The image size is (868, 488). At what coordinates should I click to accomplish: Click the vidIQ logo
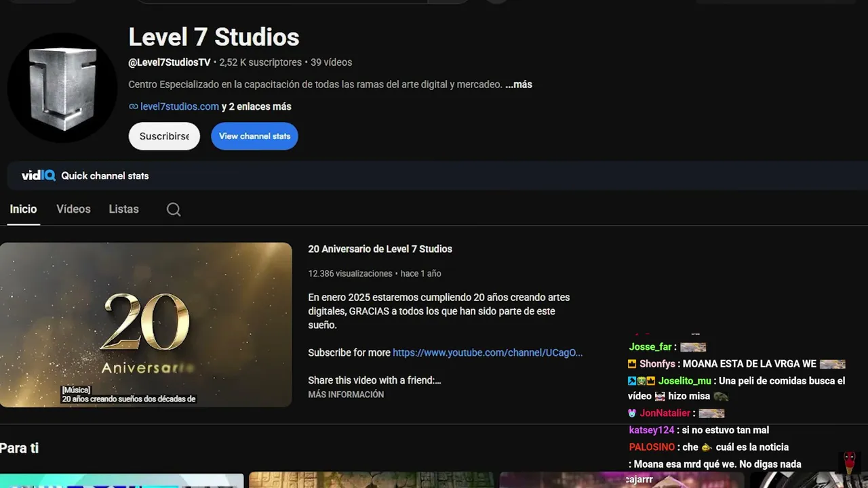coord(38,176)
